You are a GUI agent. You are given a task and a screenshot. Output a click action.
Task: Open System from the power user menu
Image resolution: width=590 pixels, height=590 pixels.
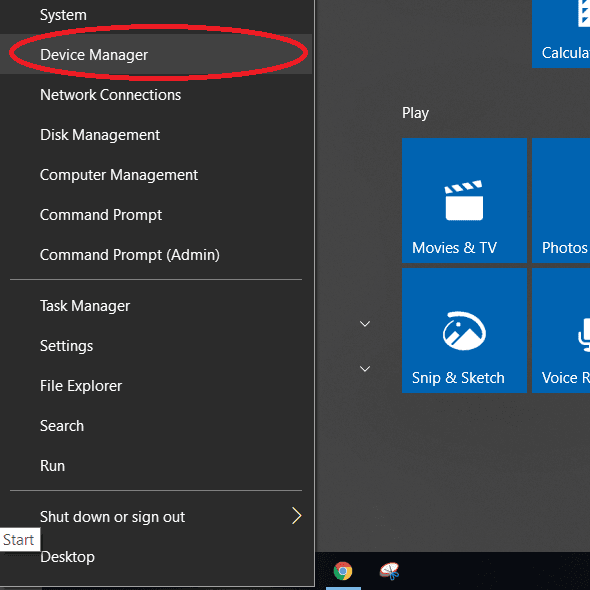(x=156, y=16)
